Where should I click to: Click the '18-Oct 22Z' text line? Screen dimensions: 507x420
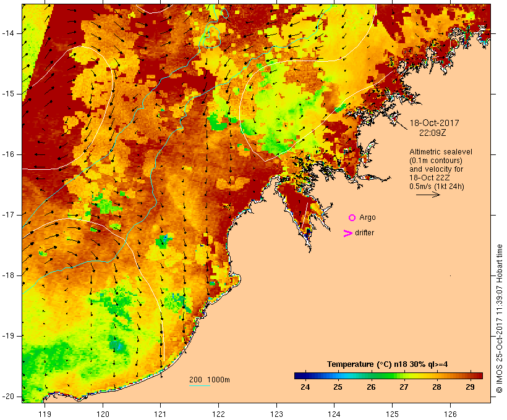[x=429, y=178]
